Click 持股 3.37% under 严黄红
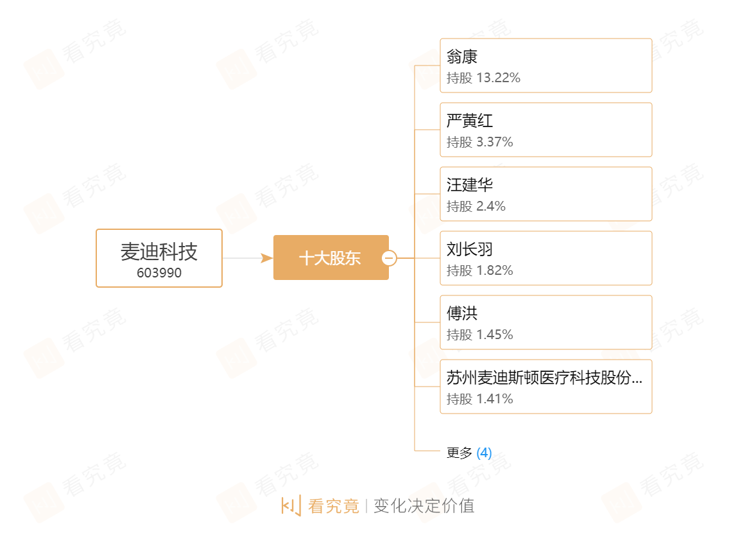This screenshot has width=756, height=533. [x=480, y=143]
